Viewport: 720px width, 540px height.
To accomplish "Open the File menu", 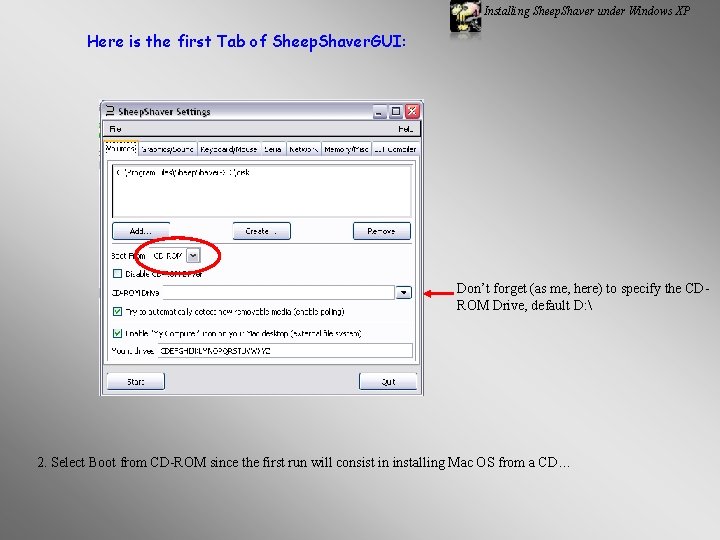I will (x=115, y=129).
